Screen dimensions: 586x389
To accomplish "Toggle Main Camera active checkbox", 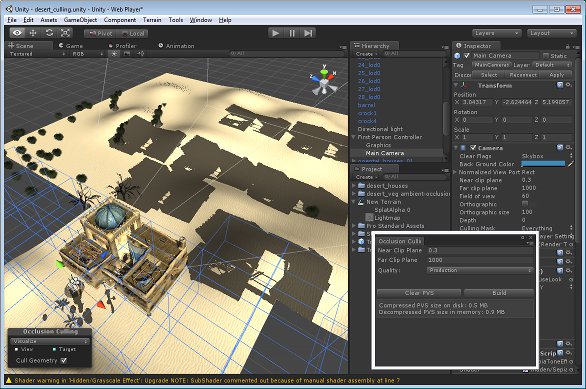I will 466,56.
